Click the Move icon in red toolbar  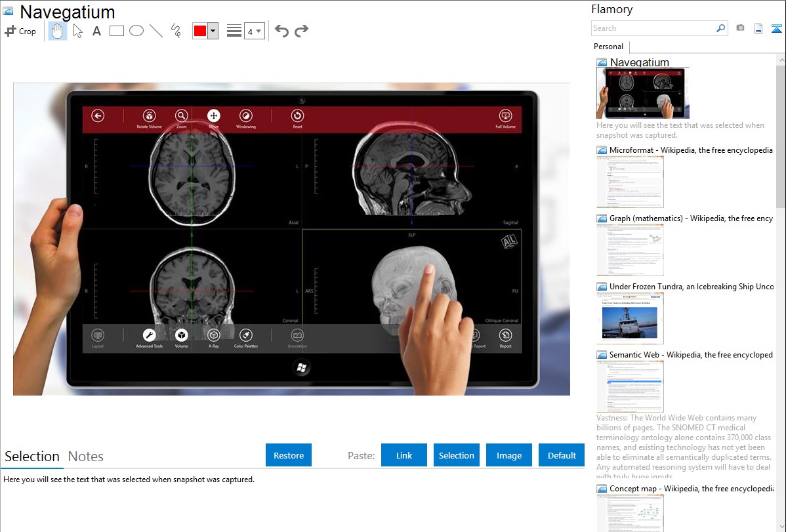[213, 116]
